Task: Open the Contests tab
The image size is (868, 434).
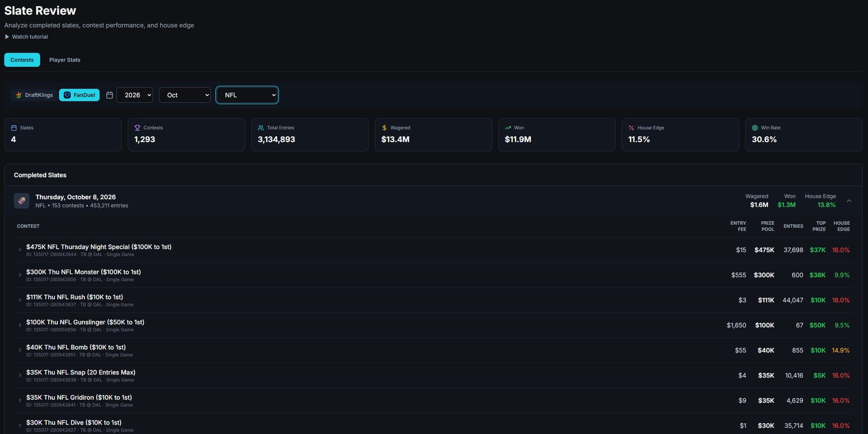Action: [22, 60]
